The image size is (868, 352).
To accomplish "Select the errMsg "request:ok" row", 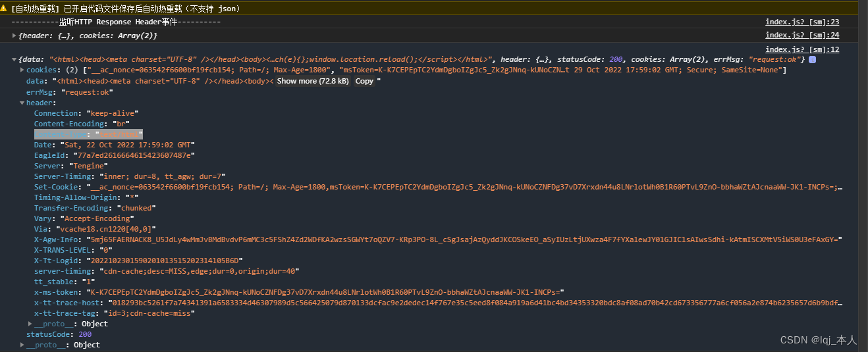I will coord(70,92).
